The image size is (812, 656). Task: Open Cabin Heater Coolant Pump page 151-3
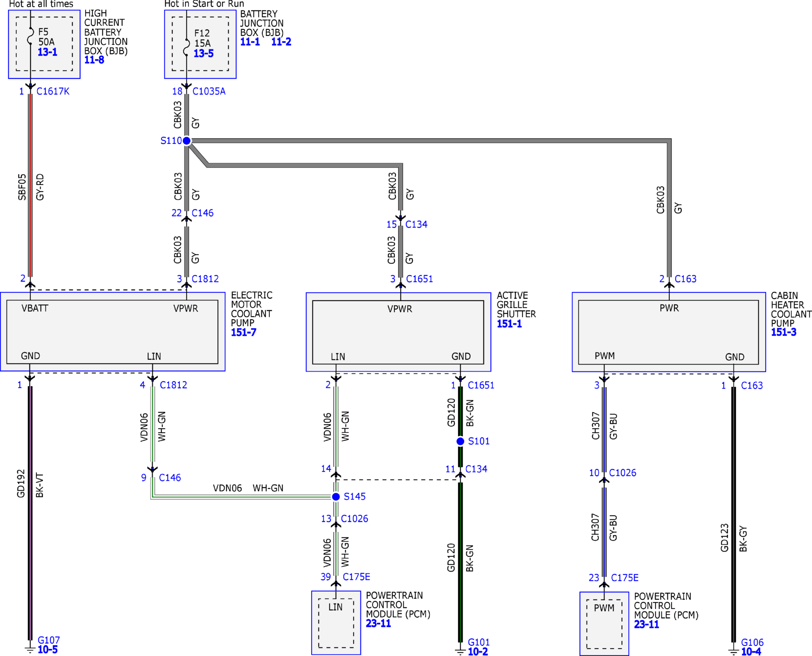784,332
